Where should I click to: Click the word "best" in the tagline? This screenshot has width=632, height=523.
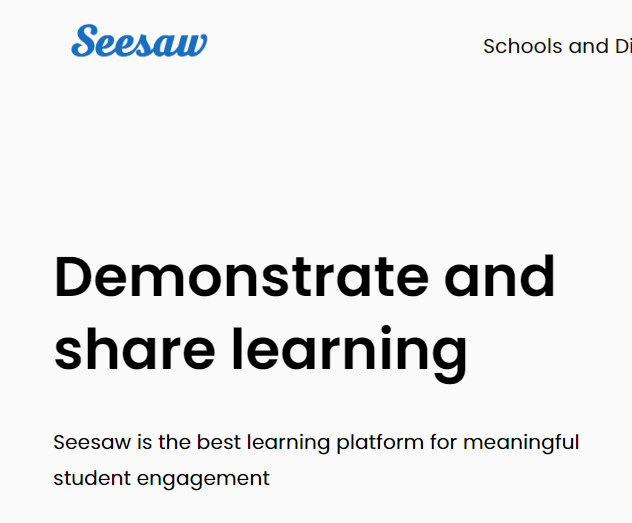[x=218, y=442]
